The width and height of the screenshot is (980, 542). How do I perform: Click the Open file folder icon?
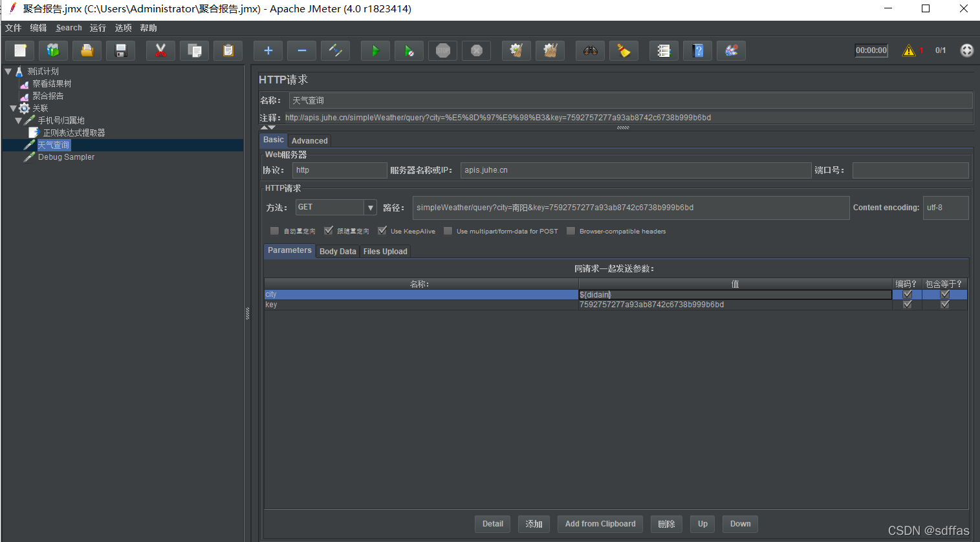tap(87, 50)
